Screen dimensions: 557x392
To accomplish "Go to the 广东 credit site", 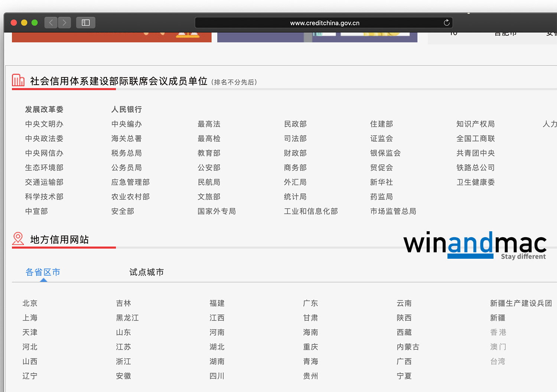I will coord(310,303).
